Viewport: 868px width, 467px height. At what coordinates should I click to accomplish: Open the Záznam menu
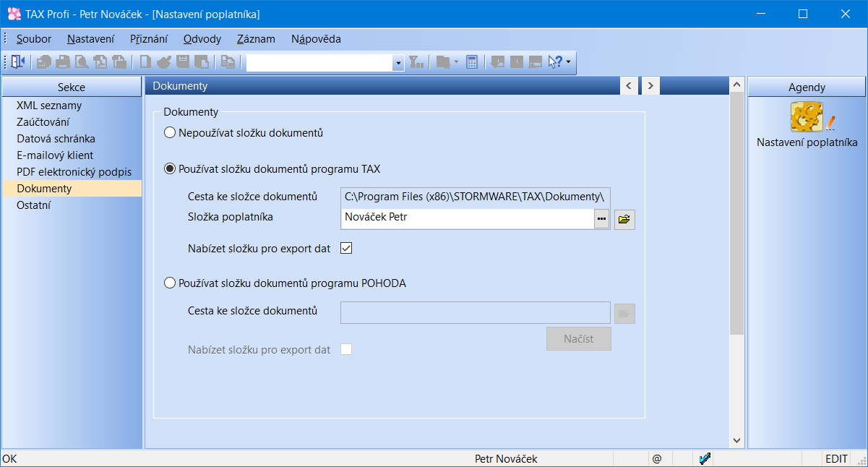point(256,39)
